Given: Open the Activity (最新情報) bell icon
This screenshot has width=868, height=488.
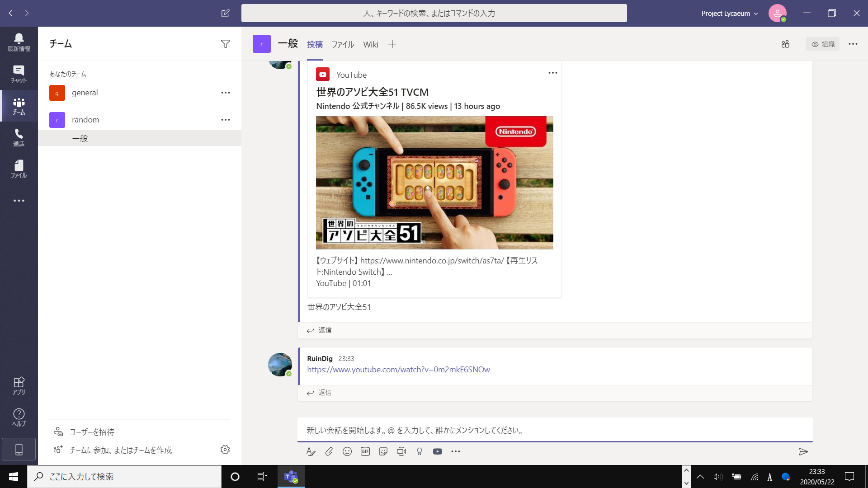Looking at the screenshot, I should click(19, 42).
